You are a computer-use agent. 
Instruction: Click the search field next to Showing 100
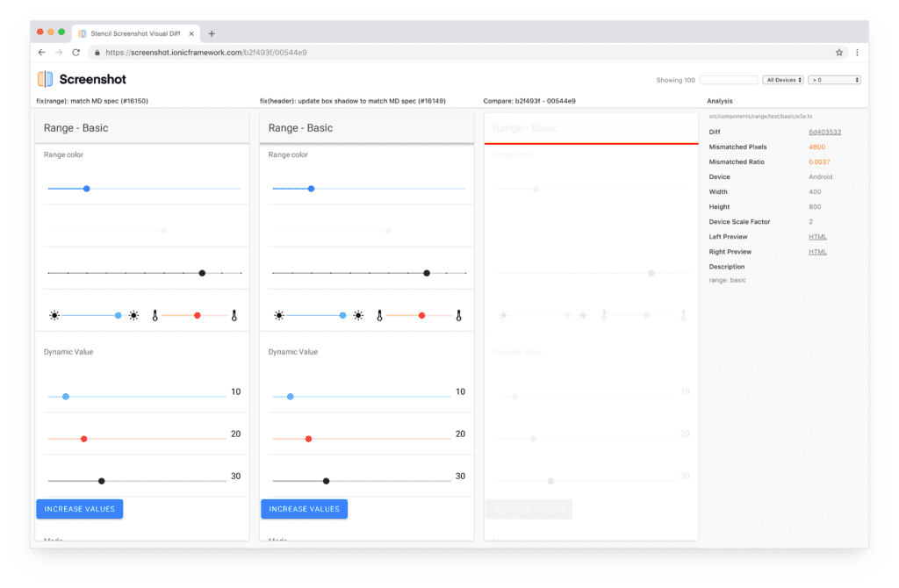728,80
